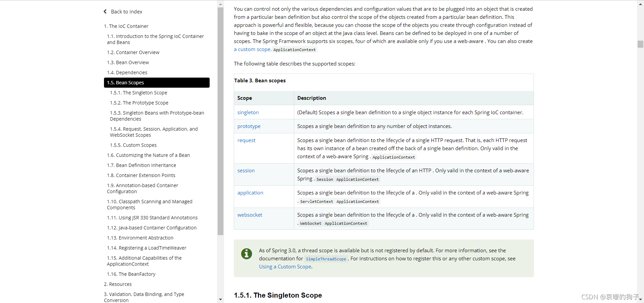This screenshot has width=644, height=303.
Task: Click session scope link in table
Action: 246,171
